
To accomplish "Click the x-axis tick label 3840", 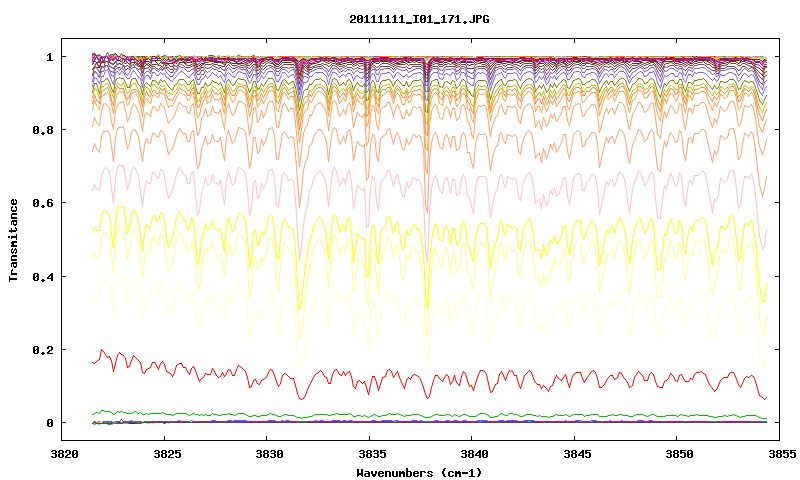I will click(474, 454).
